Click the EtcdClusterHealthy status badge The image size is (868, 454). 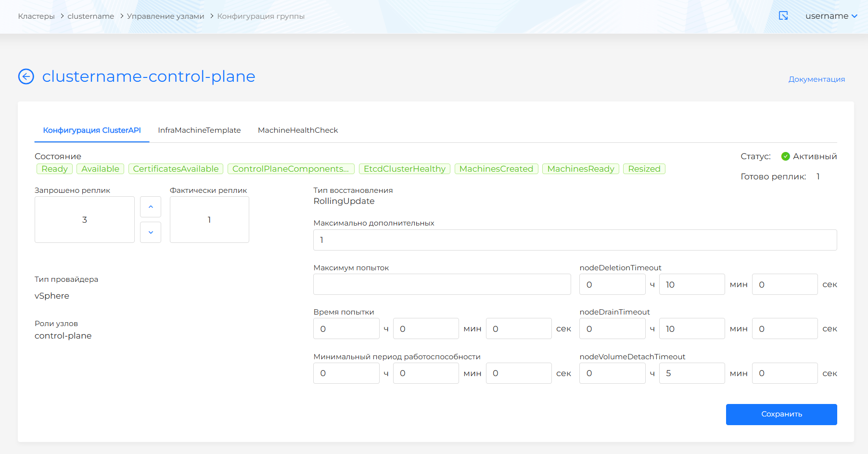404,169
